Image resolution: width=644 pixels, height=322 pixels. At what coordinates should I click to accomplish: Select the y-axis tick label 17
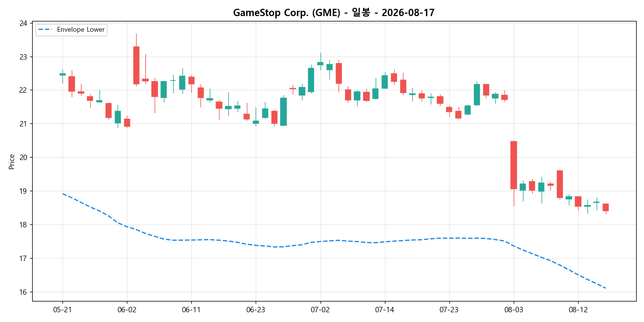[23, 259]
